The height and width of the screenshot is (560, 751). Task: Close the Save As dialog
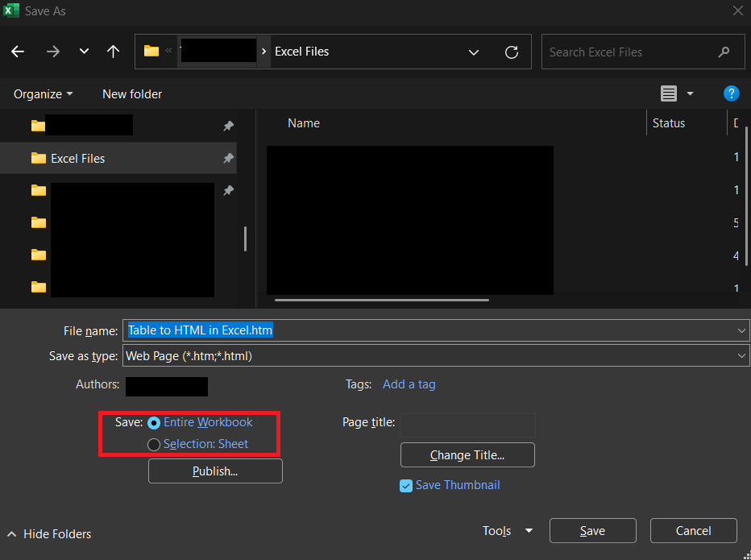point(737,10)
